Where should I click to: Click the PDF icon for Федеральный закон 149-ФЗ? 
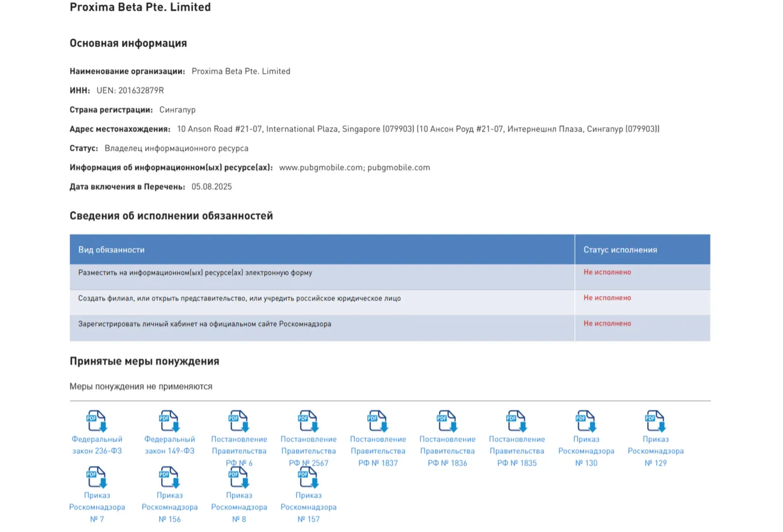pyautogui.click(x=169, y=421)
